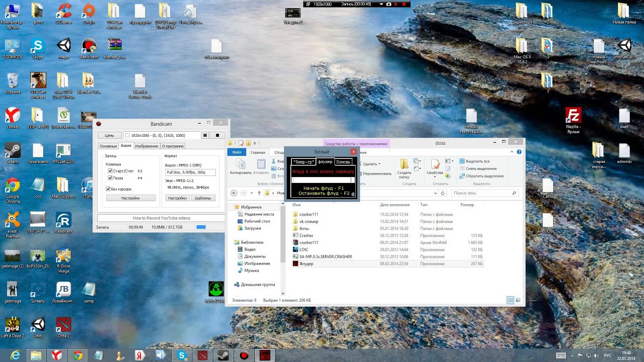Disable the Без курсора checkbox

click(x=108, y=189)
